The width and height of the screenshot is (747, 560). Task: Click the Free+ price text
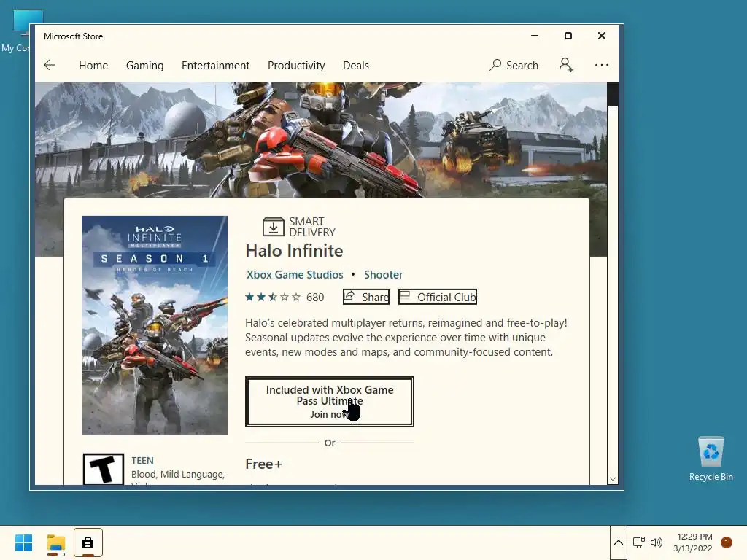click(x=263, y=464)
